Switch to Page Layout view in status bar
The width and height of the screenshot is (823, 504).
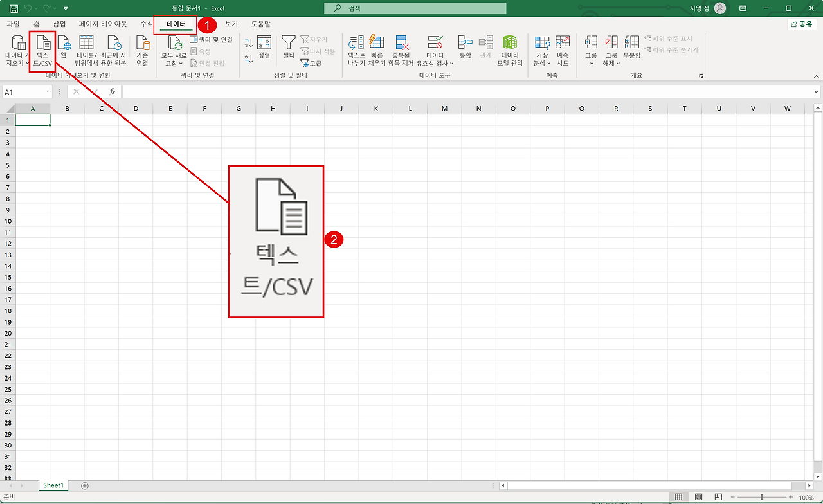(698, 497)
